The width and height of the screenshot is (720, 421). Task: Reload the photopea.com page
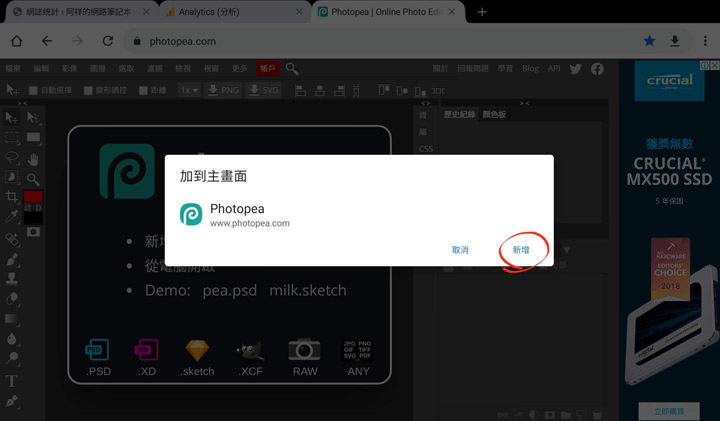click(x=108, y=41)
